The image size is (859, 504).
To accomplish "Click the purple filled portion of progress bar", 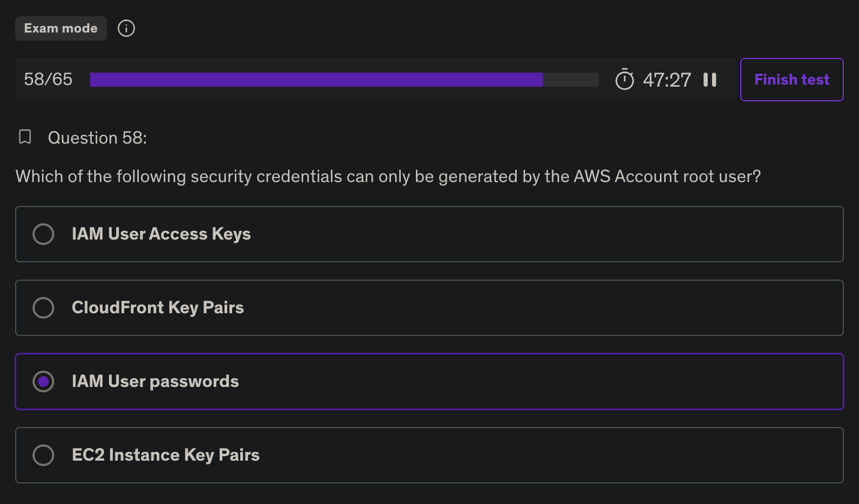I will pos(316,80).
